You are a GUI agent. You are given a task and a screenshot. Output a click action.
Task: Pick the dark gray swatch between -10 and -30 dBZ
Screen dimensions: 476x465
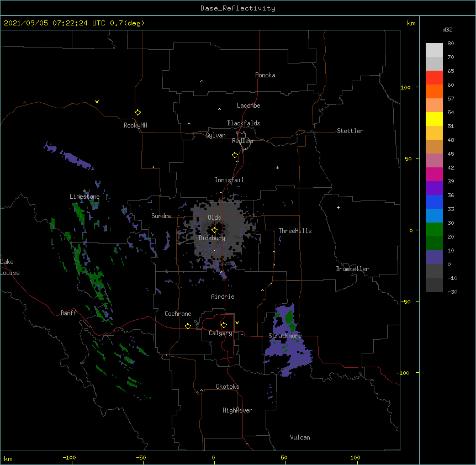tap(434, 285)
